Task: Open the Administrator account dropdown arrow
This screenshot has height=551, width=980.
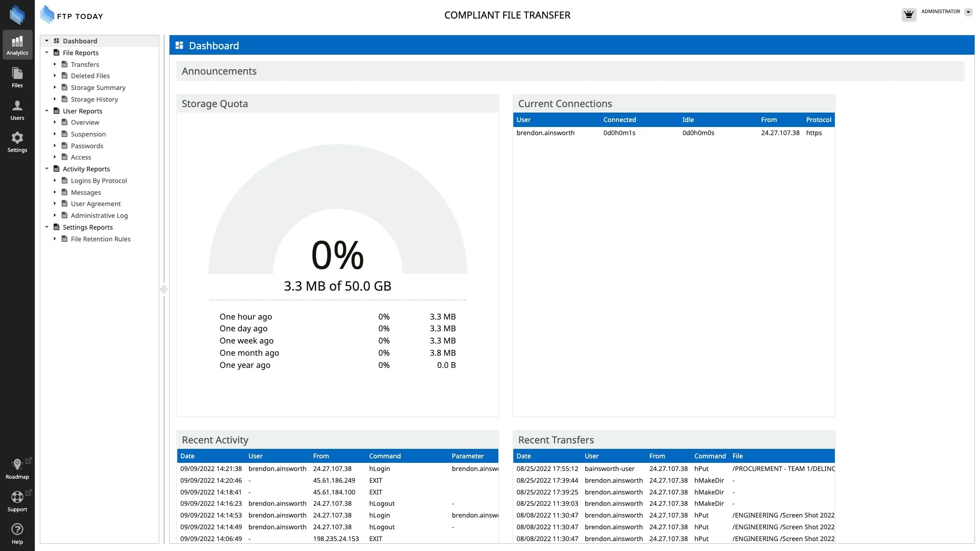Action: point(968,12)
